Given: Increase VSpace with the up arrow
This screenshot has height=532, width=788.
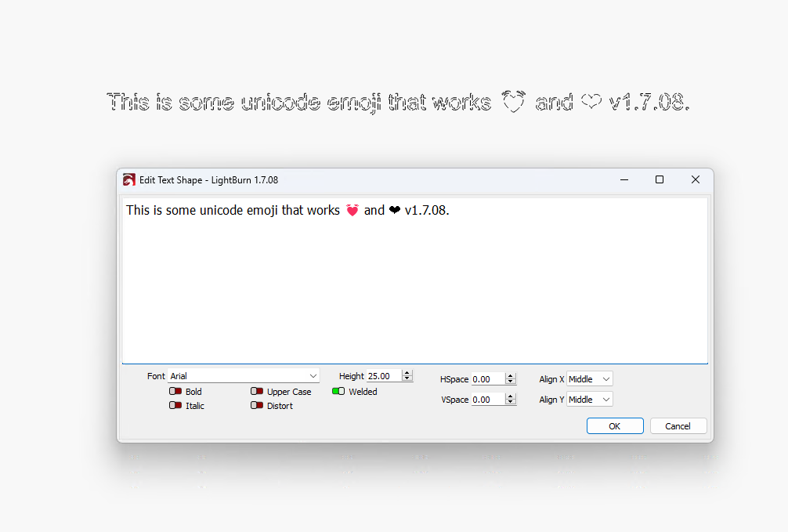Looking at the screenshot, I should point(511,396).
